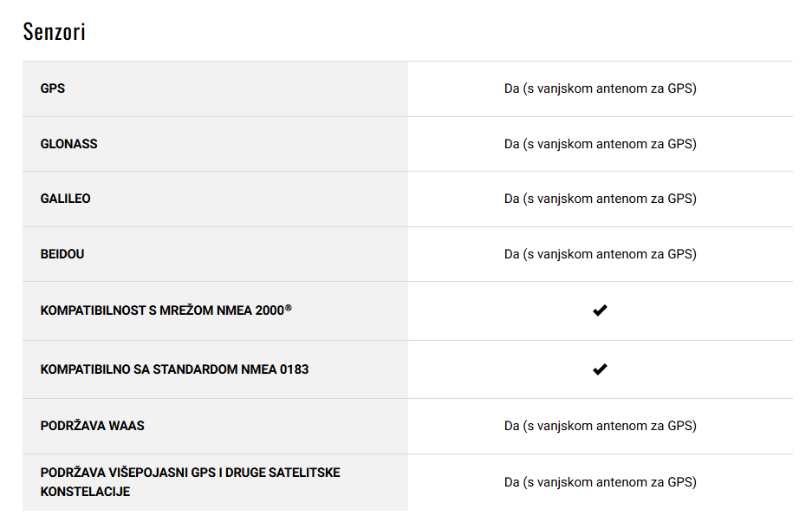Click Kompatibilno sa standardom NMEA 0183 label
This screenshot has height=529, width=812.
(x=174, y=369)
